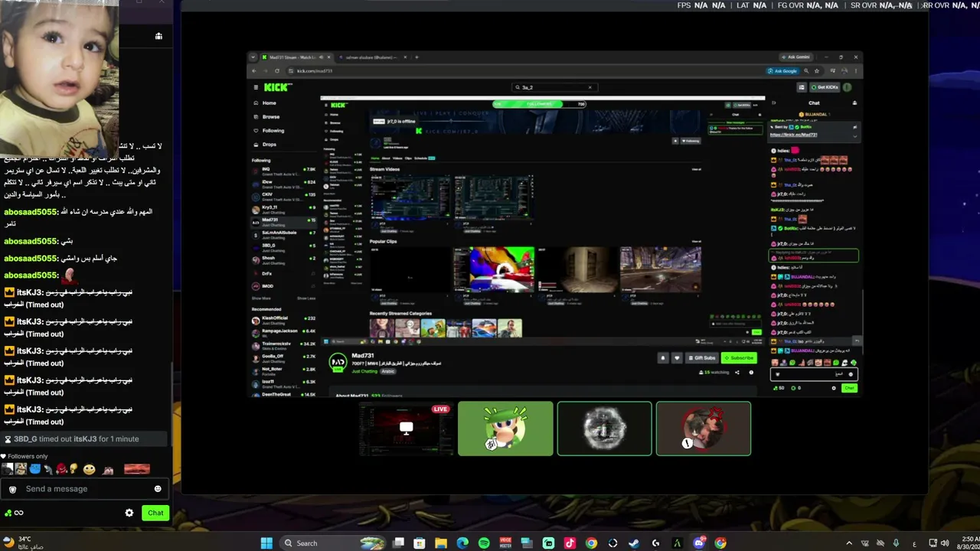Show hidden system tray icons
This screenshot has width=980, height=551.
point(849,543)
